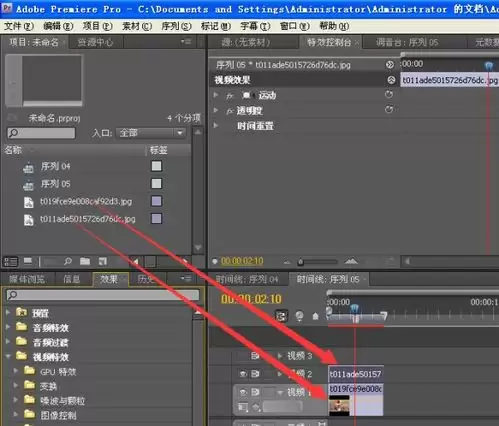Create a new bin folder in project panel

tap(85, 262)
